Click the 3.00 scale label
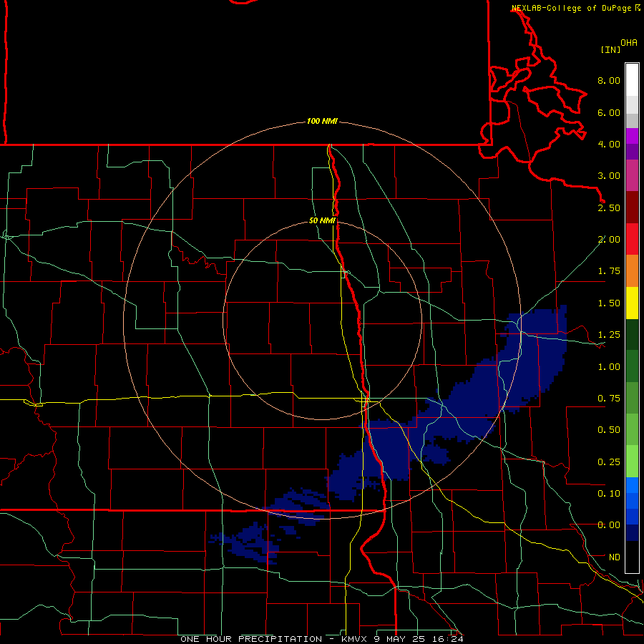Screen dimensions: 644x644 pyautogui.click(x=609, y=176)
